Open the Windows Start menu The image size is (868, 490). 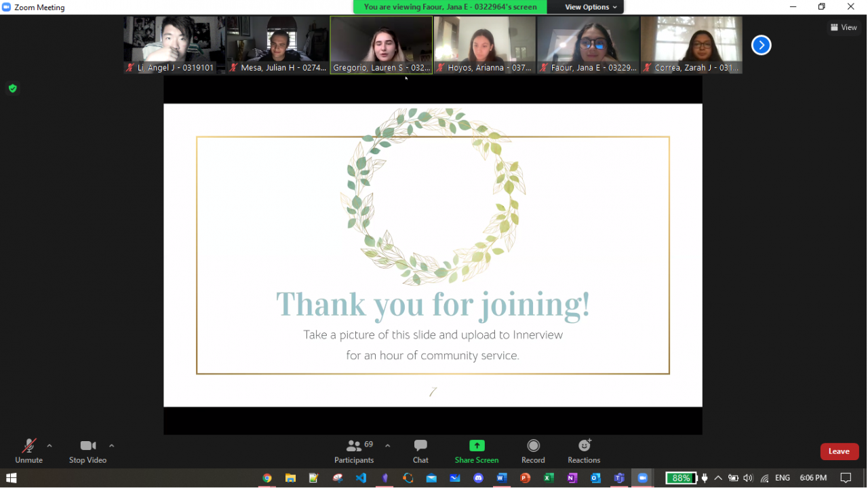click(11, 478)
